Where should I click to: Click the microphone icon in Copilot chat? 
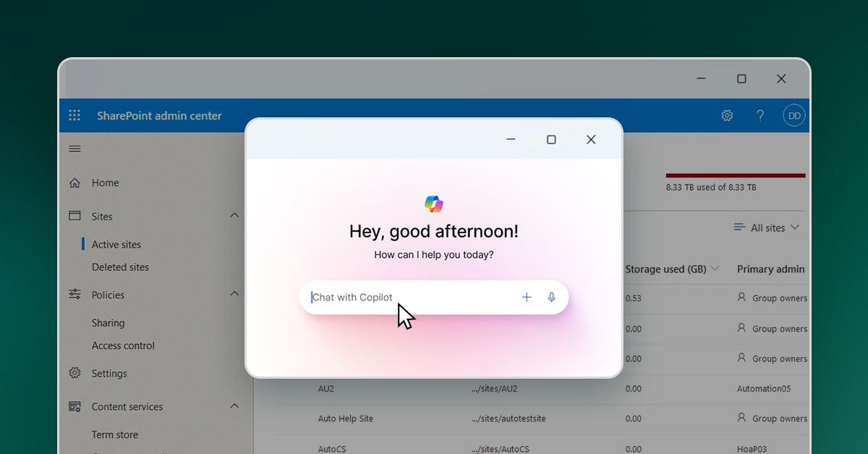click(x=551, y=297)
